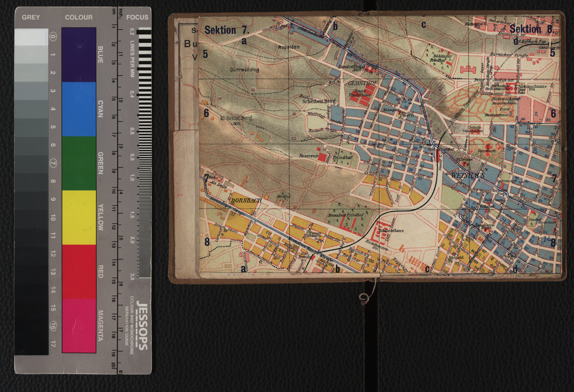Click the red Reservoir building marker
574x392 pixels.
(x=322, y=157)
